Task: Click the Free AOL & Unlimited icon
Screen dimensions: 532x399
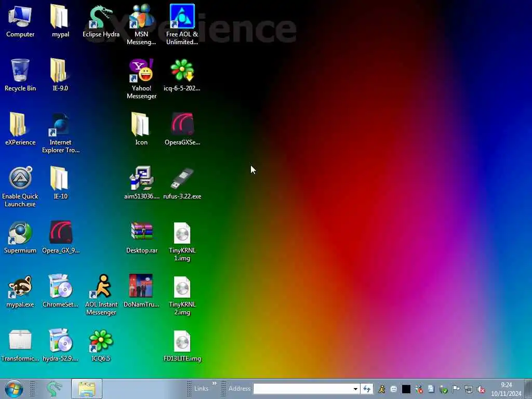Action: coord(182,24)
